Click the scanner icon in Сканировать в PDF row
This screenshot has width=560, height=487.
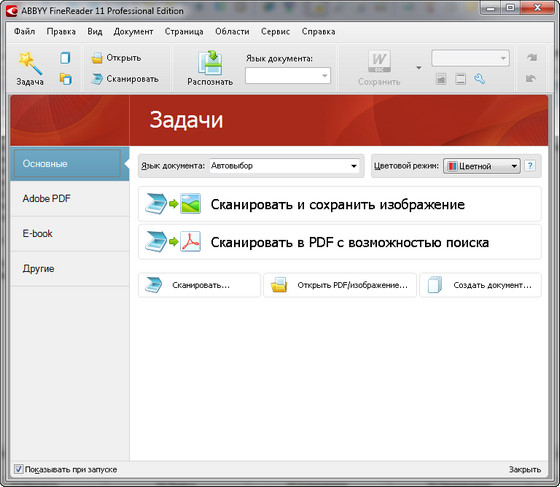156,242
